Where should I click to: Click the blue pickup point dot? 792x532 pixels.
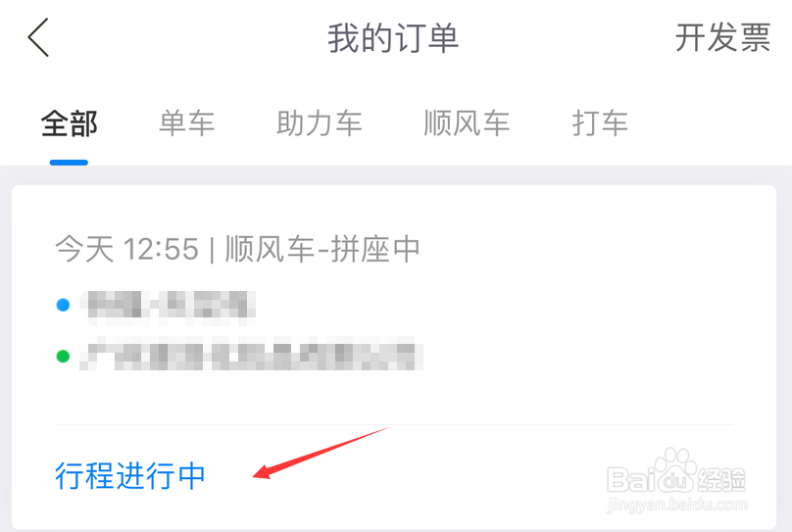[63, 305]
